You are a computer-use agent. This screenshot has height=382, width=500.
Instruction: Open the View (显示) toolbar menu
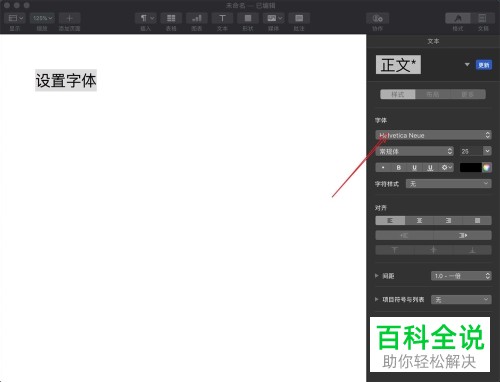(15, 18)
